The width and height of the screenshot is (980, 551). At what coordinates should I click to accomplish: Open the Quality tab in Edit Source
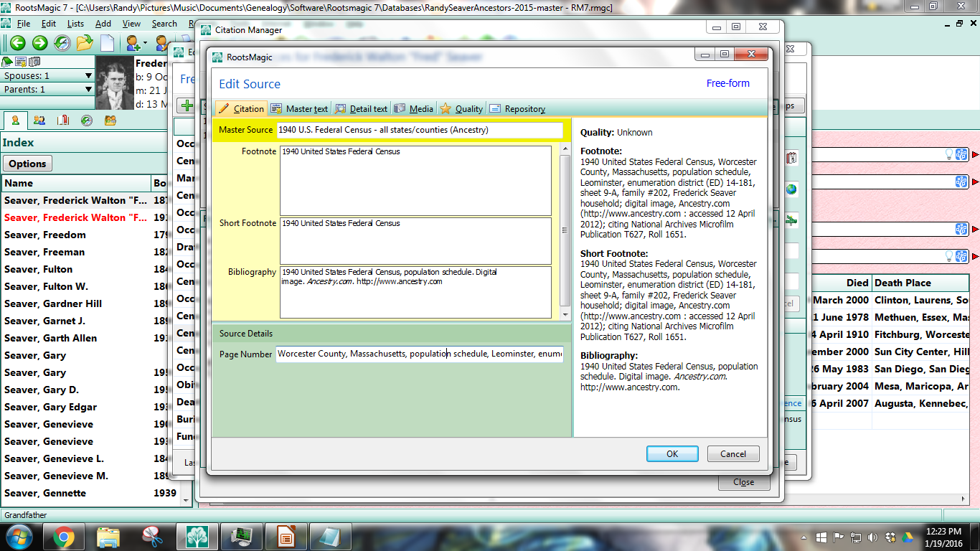point(461,109)
